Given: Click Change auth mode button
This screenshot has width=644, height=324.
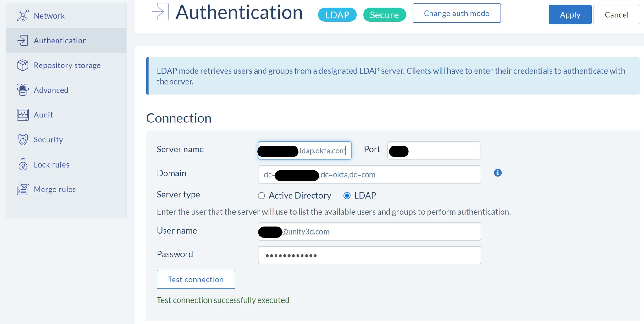Looking at the screenshot, I should 456,14.
